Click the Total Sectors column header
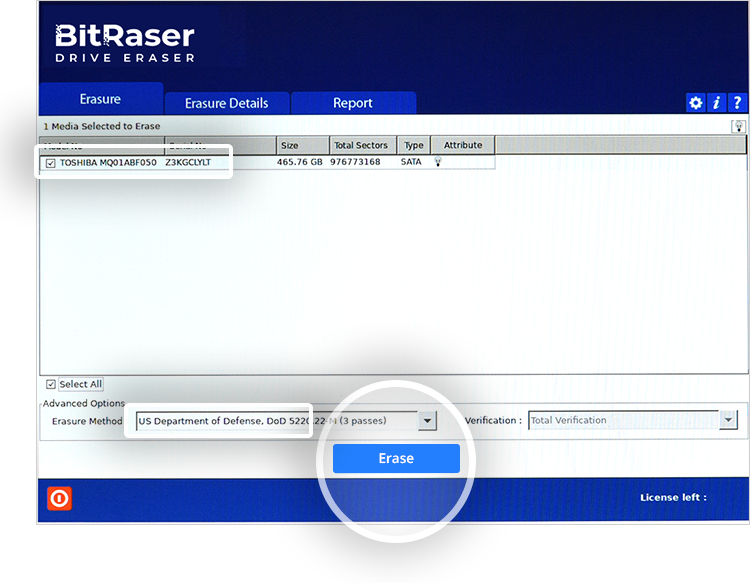Viewport: 750px width, 583px height. point(363,145)
